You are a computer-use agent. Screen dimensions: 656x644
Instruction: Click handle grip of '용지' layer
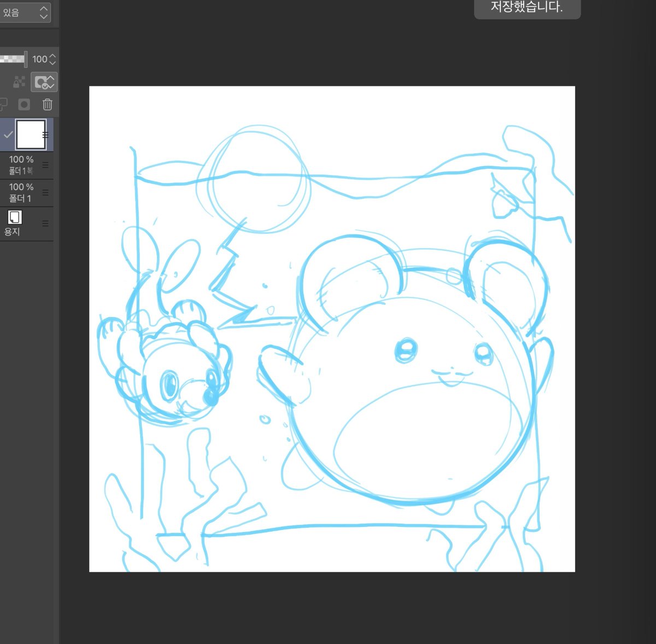click(x=45, y=224)
